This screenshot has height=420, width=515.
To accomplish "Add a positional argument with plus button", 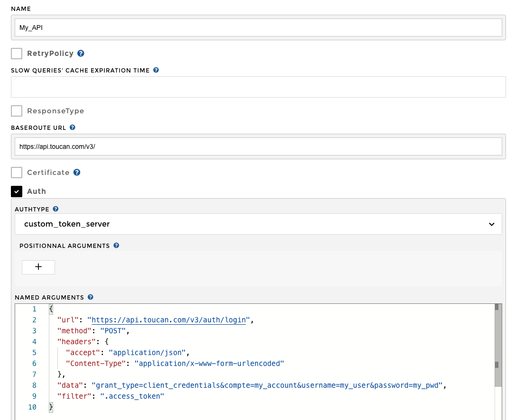I will click(38, 267).
